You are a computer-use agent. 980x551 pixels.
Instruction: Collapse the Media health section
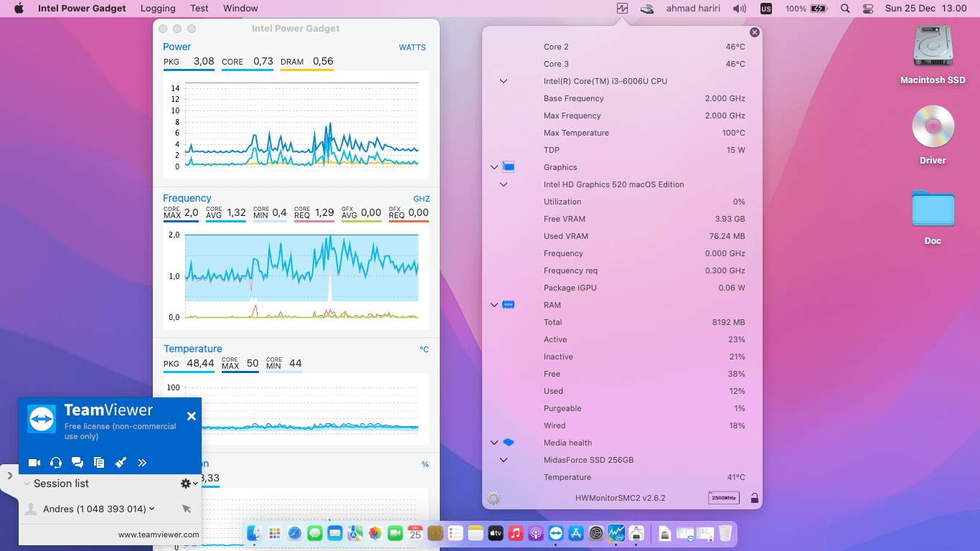coord(494,443)
